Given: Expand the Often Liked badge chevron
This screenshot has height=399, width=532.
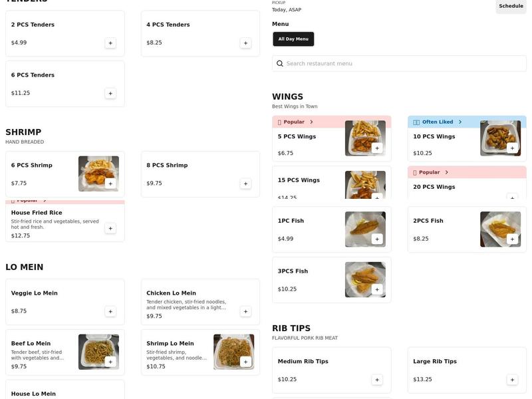Looking at the screenshot, I should tap(460, 122).
